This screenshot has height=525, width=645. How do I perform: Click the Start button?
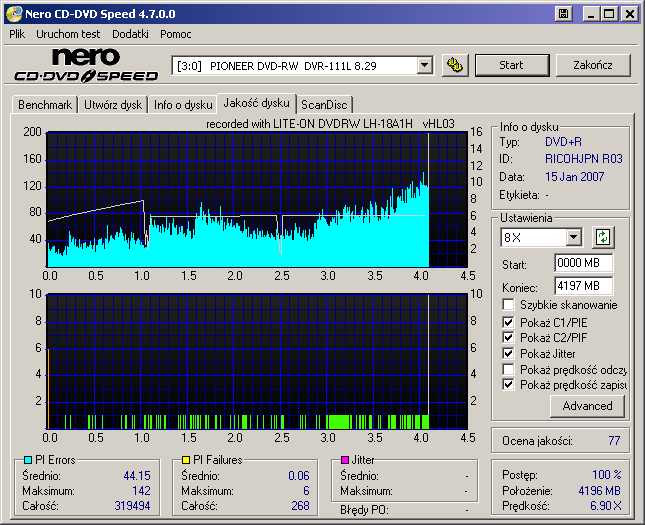click(x=512, y=65)
